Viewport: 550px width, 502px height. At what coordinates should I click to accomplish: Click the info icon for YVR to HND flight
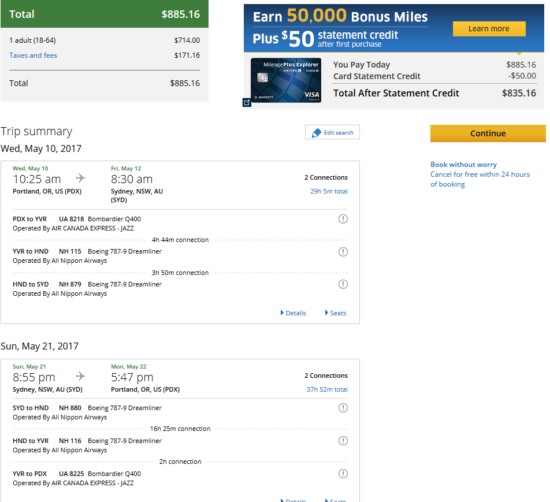click(343, 252)
